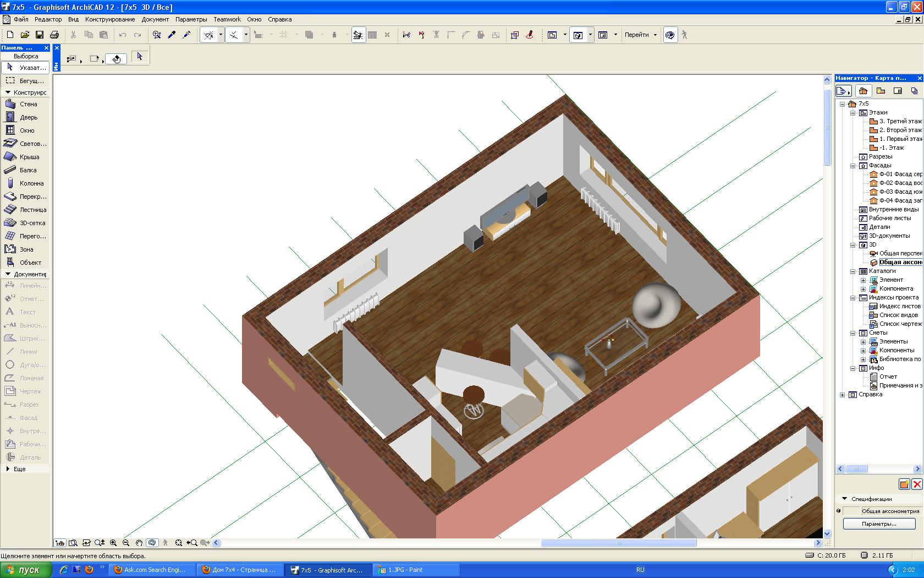924x578 pixels.
Task: Switch to 1.JPG - Paint in taskbar
Action: pyautogui.click(x=405, y=570)
